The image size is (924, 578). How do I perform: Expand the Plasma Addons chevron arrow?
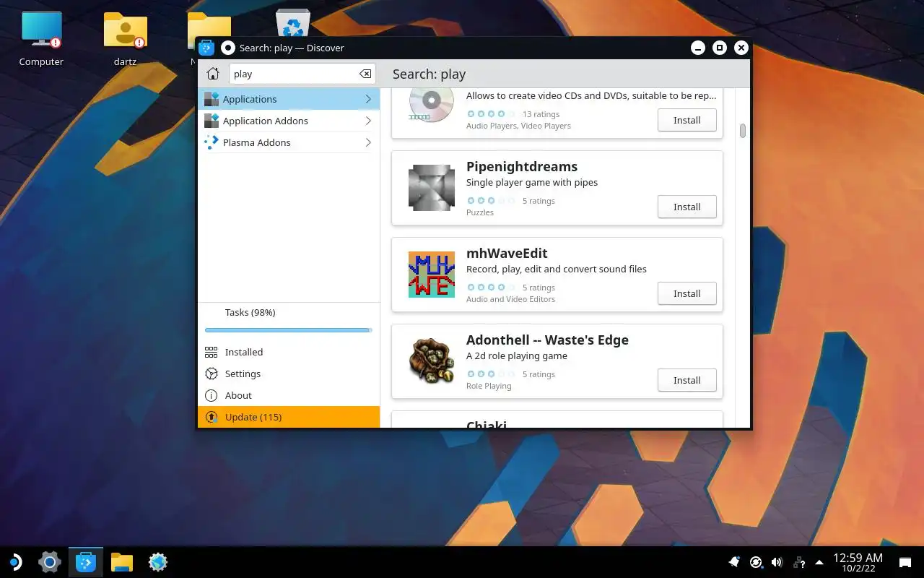[368, 142]
